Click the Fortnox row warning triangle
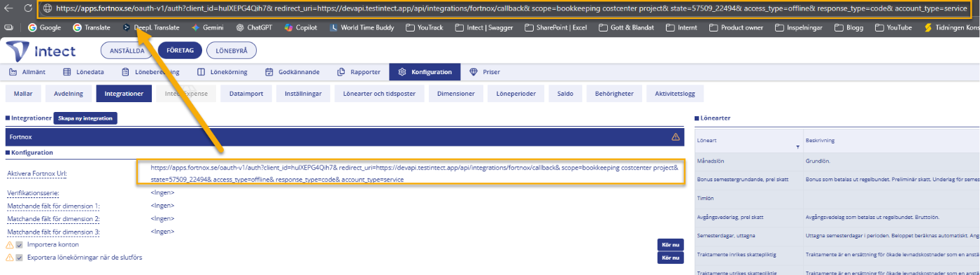 coord(675,137)
